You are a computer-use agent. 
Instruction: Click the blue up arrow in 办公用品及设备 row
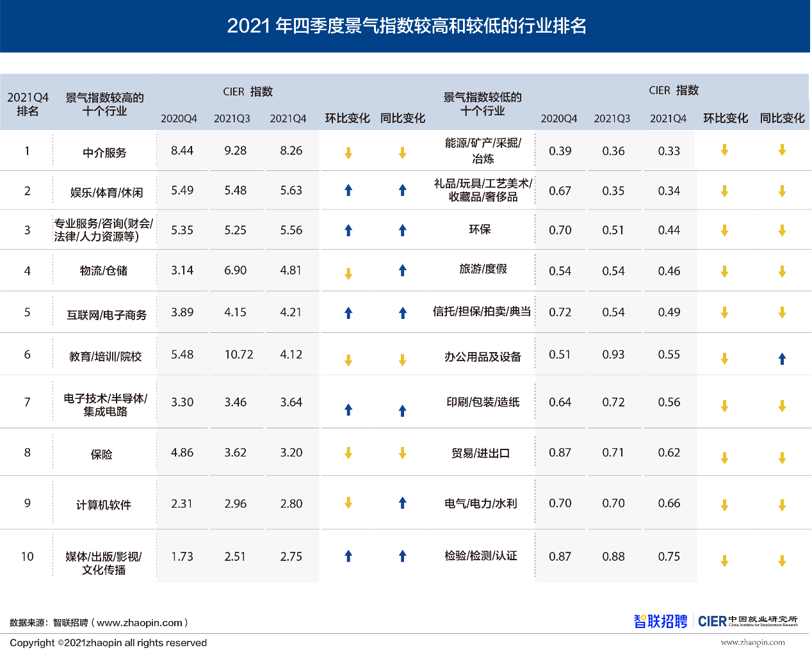782,359
